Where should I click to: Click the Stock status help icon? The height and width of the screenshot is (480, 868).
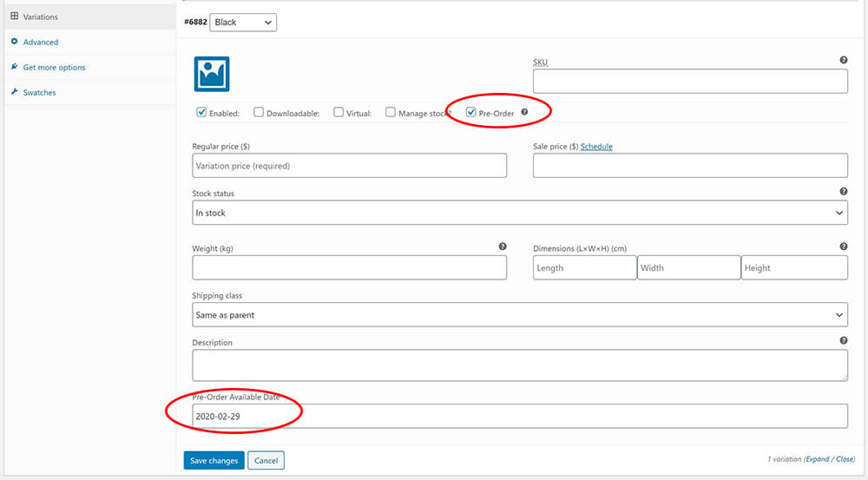click(x=844, y=191)
